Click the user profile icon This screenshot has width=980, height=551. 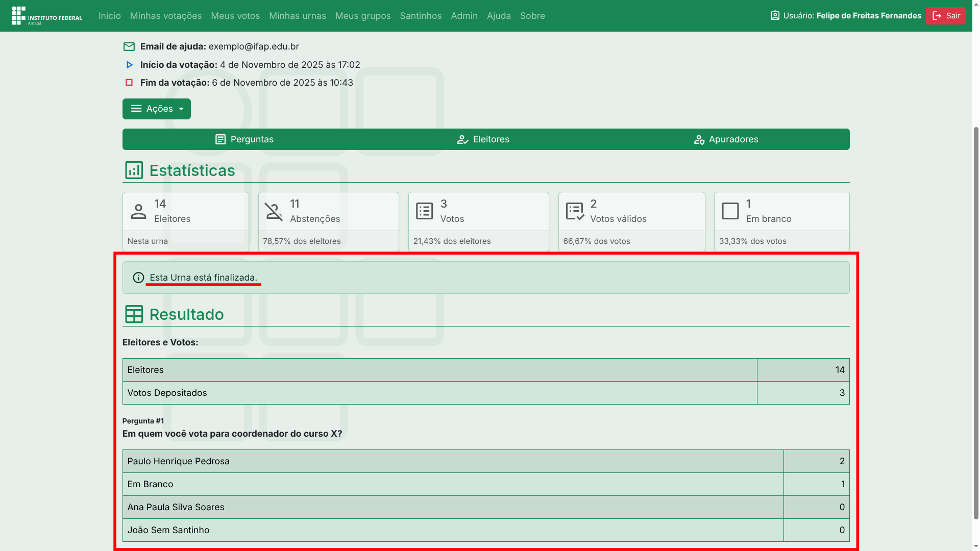click(x=775, y=16)
